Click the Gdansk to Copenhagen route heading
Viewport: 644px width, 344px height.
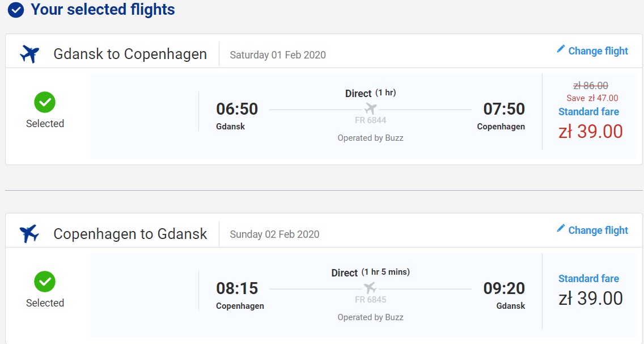point(130,54)
